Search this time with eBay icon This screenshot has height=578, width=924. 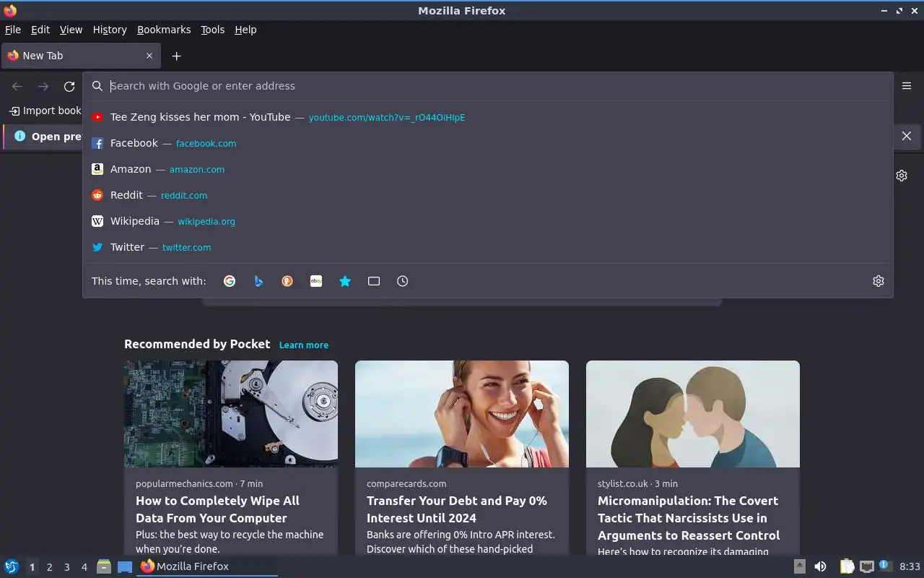tap(316, 281)
